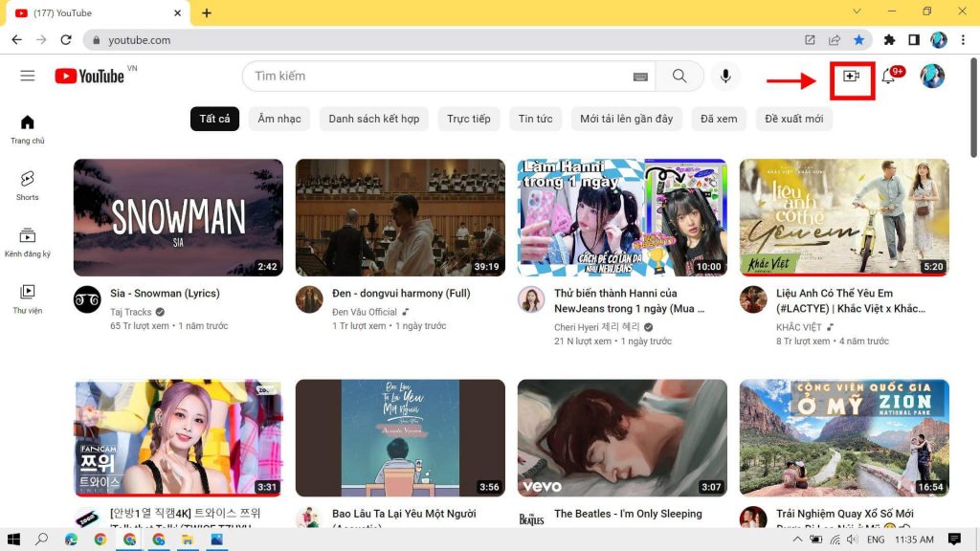Click the search magnifier icon
This screenshot has width=980, height=551.
[679, 76]
